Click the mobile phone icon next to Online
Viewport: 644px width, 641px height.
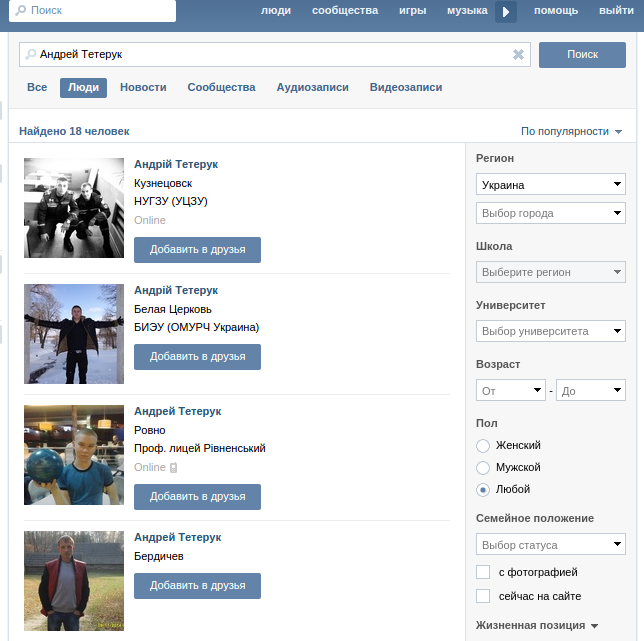pos(173,467)
